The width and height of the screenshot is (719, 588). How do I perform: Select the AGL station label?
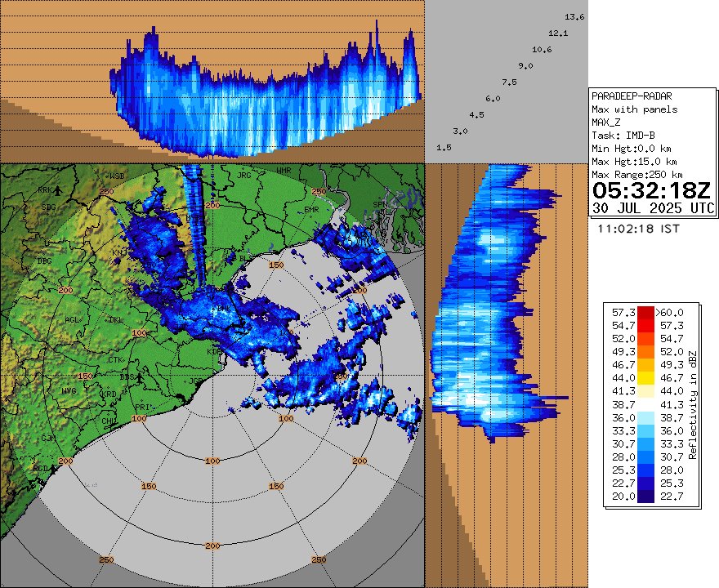(x=72, y=320)
